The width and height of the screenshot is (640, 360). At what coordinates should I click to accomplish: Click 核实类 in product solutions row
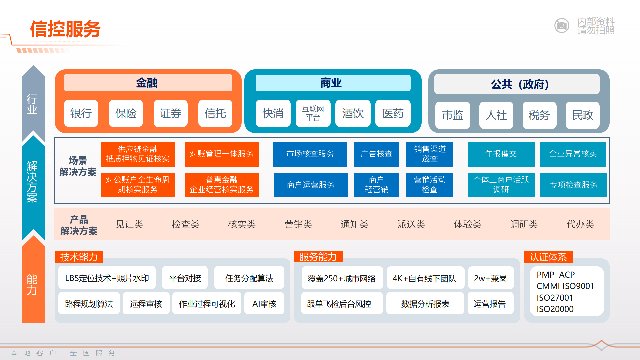pos(242,224)
